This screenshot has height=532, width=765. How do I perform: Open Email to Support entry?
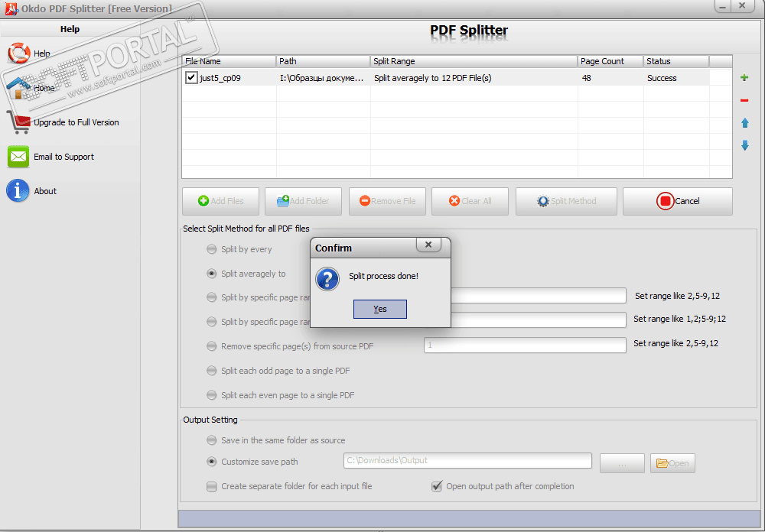tap(64, 157)
